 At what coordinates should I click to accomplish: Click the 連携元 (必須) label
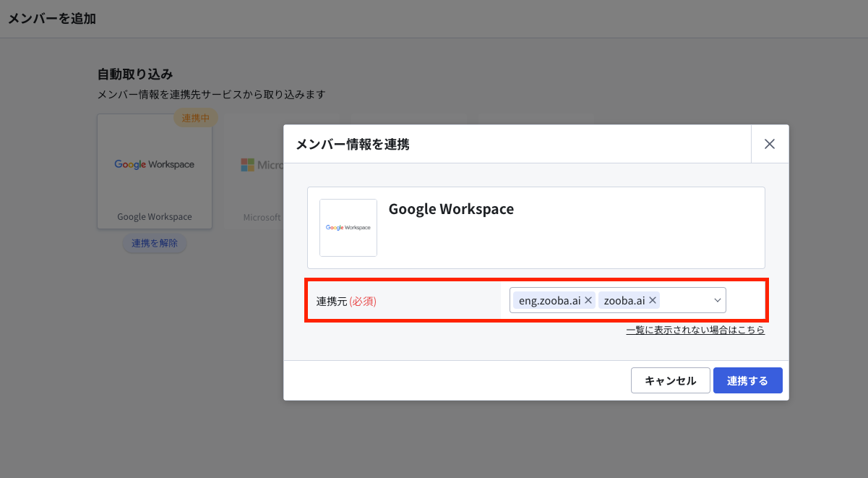point(346,301)
